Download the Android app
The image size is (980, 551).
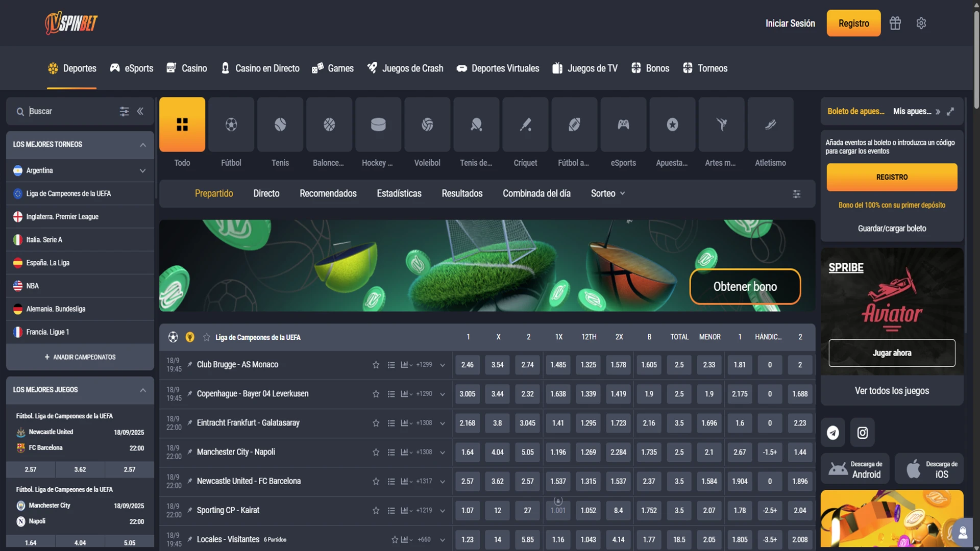[855, 469]
